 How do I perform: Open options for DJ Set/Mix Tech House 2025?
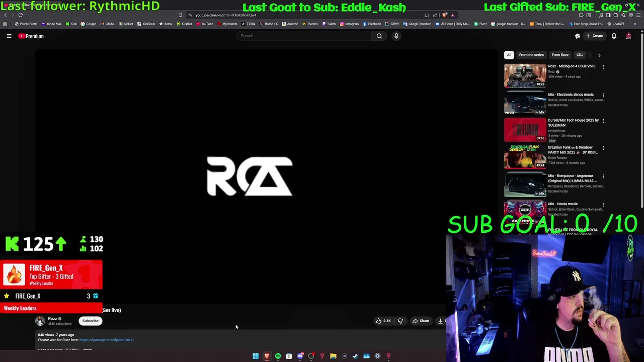pyautogui.click(x=603, y=121)
